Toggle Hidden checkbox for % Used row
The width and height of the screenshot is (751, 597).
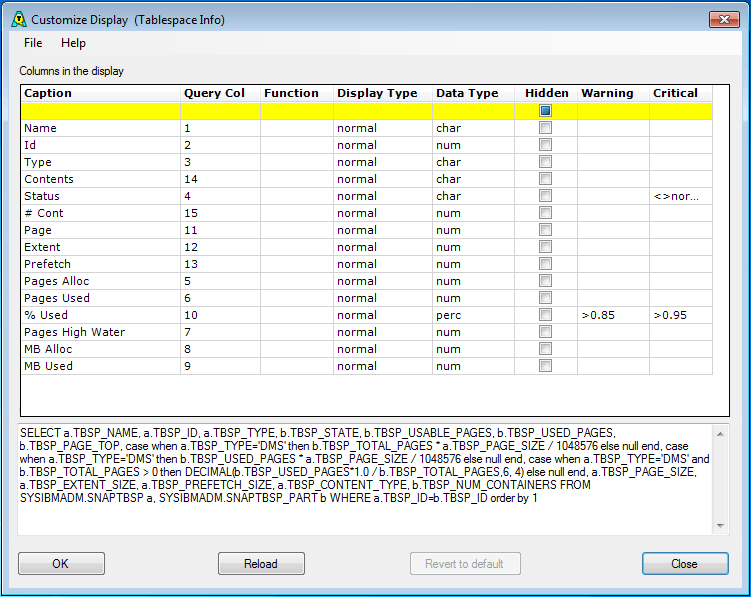click(x=545, y=315)
